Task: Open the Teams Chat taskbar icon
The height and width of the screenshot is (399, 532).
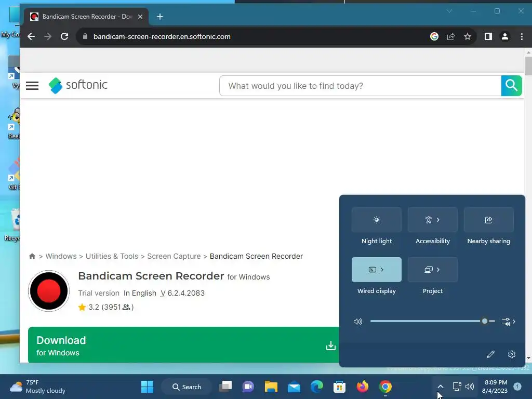Action: 248,387
